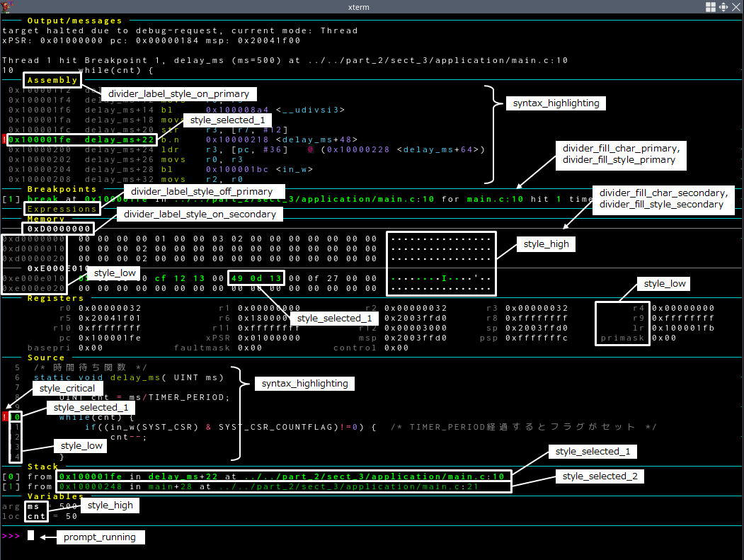Select highlighted memory bytes 49 0d 13

click(256, 278)
